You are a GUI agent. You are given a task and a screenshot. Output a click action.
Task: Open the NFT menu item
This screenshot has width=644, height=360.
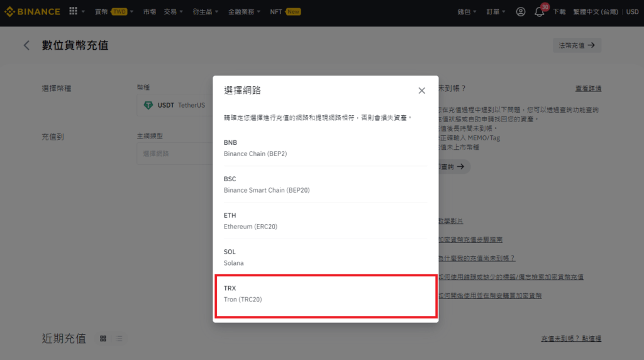(x=276, y=11)
